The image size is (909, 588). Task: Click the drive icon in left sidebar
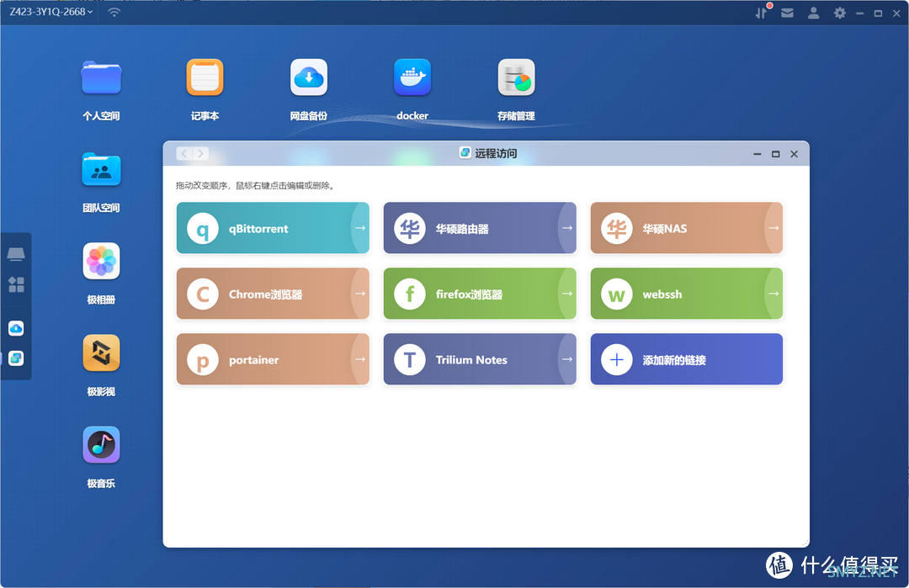point(16,254)
